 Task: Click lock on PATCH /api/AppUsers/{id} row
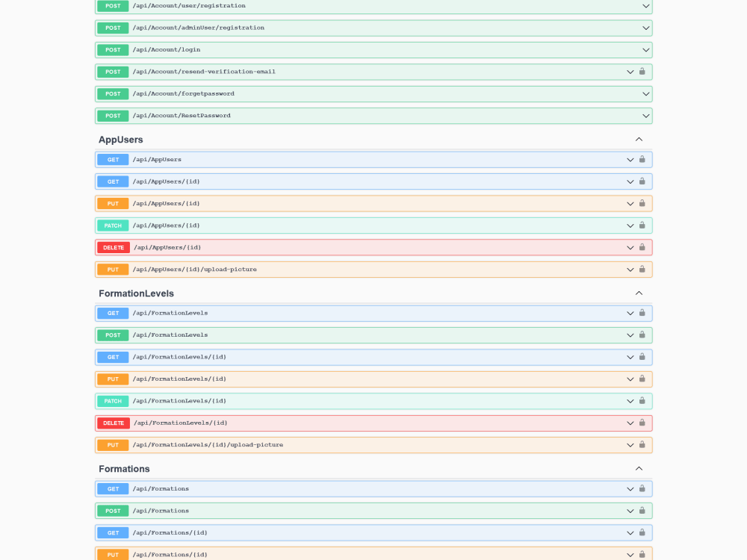pyautogui.click(x=642, y=225)
